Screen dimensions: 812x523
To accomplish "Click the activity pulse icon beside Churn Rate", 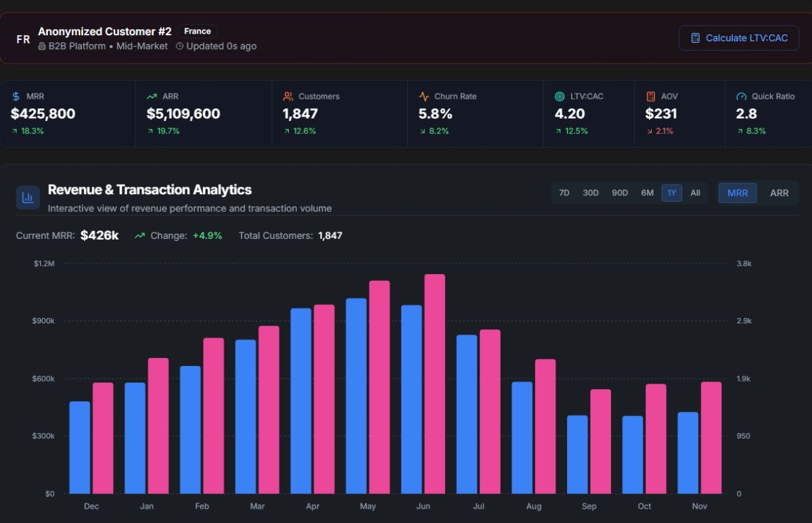I will point(424,96).
